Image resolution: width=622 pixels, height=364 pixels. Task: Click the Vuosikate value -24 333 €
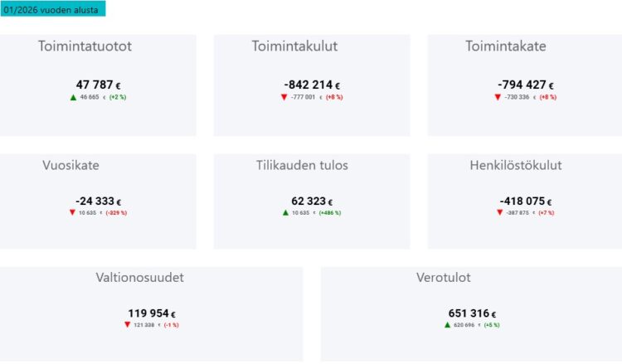98,201
